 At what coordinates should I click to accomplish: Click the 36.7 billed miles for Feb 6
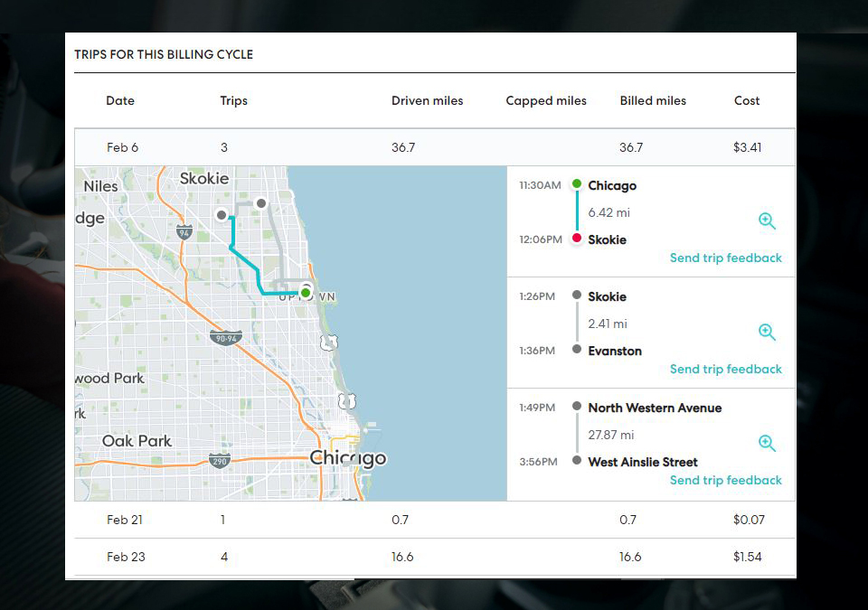(631, 147)
